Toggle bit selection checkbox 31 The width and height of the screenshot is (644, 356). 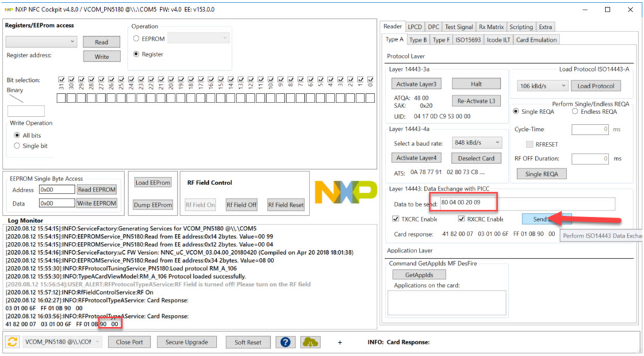[61, 79]
